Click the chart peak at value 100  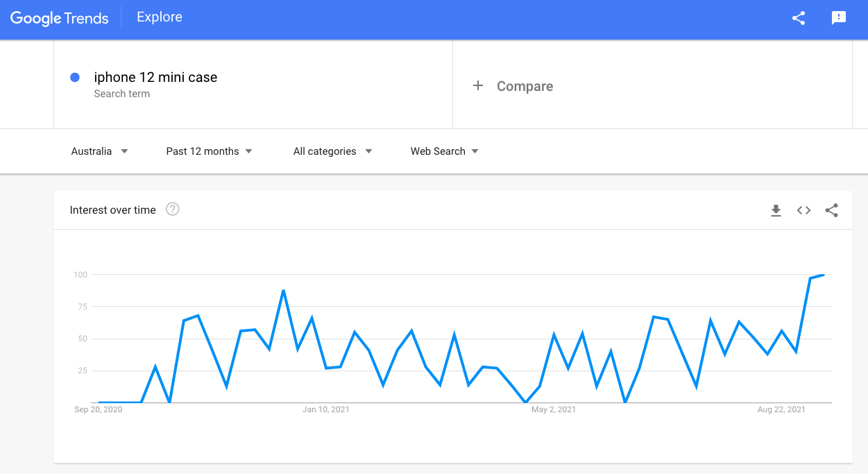point(824,275)
